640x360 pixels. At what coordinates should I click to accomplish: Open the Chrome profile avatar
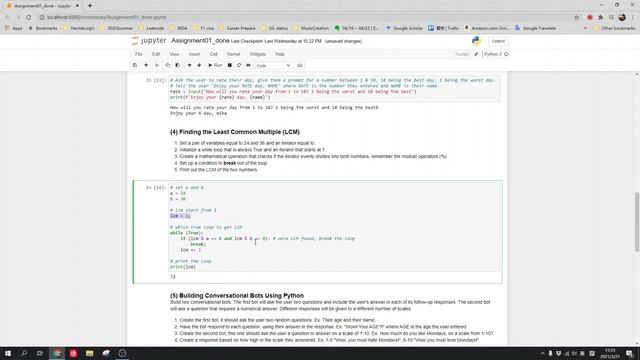point(622,17)
